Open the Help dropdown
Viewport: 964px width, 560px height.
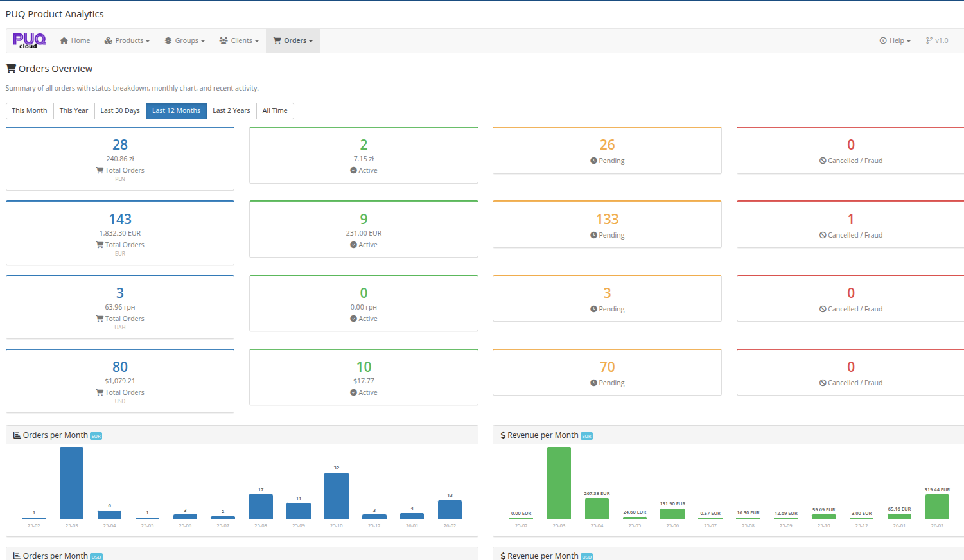pos(894,40)
